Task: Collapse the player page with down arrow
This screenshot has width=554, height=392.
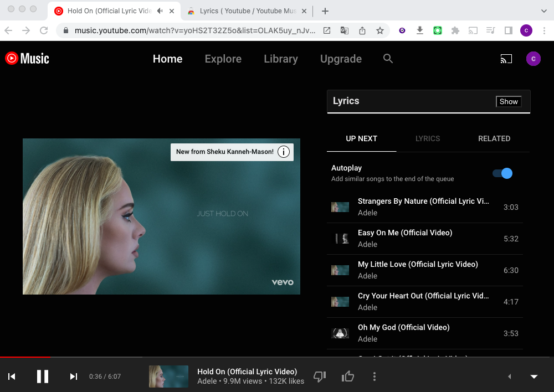Action: 534,376
